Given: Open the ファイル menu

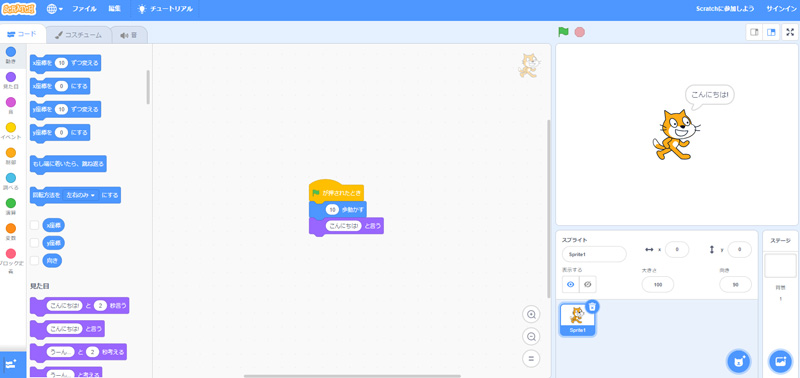Looking at the screenshot, I should [84, 9].
